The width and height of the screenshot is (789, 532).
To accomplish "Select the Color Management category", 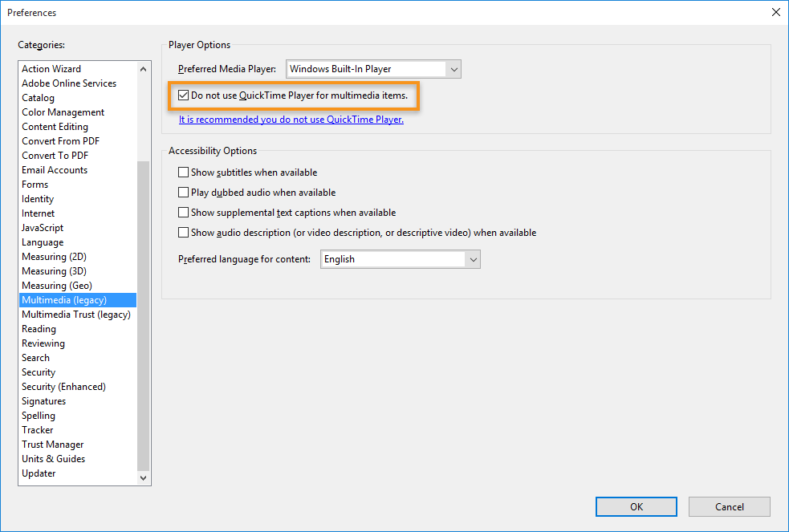I will click(x=63, y=112).
